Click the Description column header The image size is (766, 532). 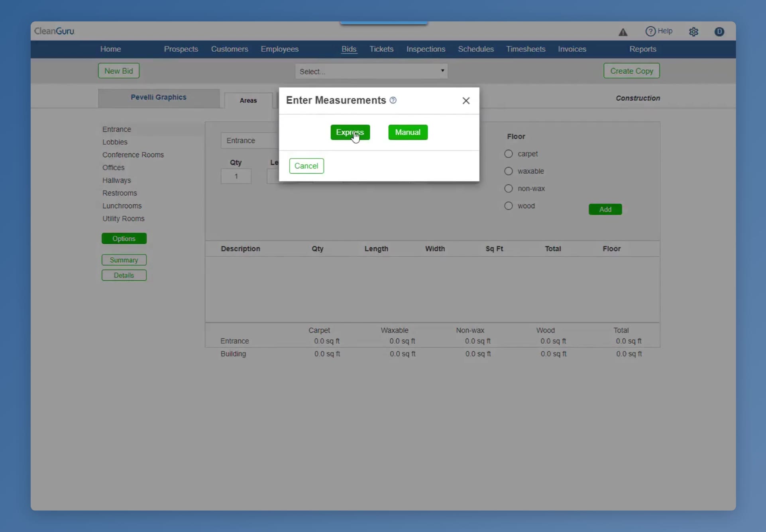[240, 249]
